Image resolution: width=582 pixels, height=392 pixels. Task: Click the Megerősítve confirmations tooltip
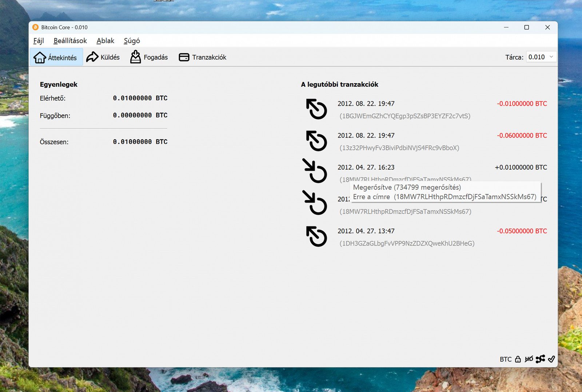coord(445,192)
